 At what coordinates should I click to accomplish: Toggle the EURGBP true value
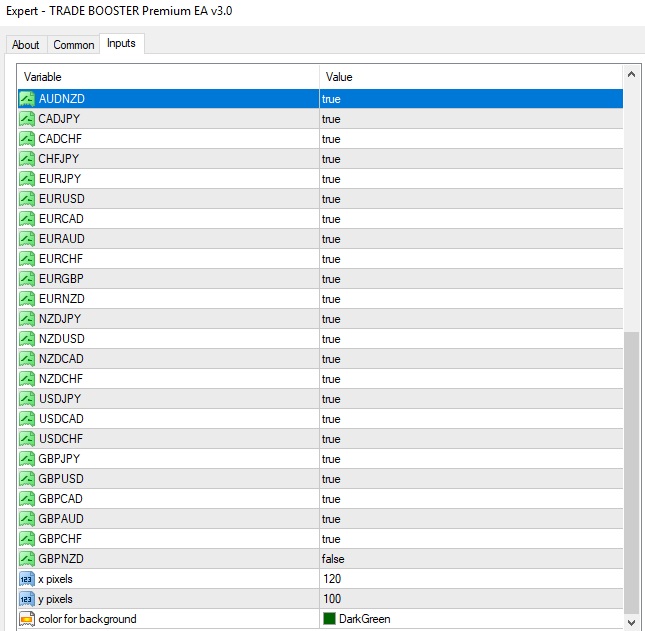(x=331, y=279)
